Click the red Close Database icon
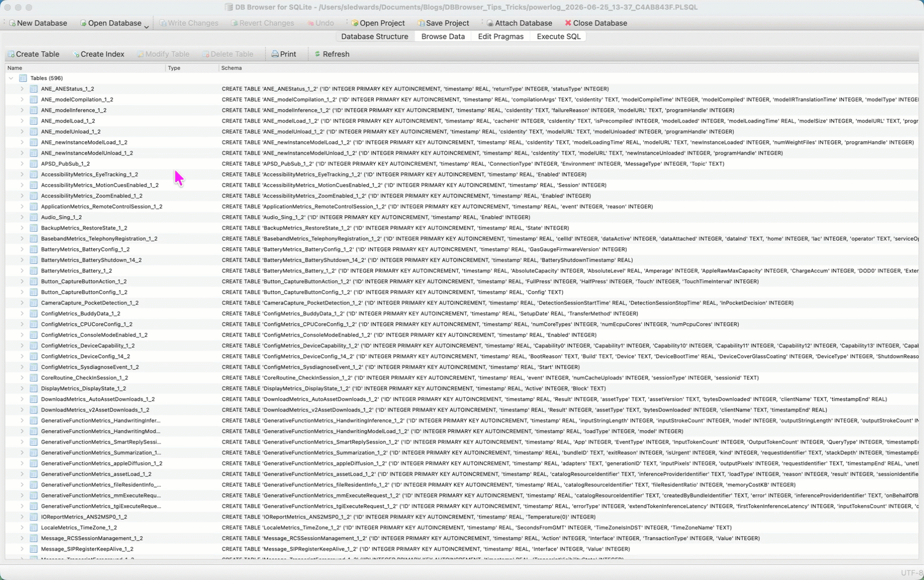The height and width of the screenshot is (580, 924). [568, 23]
